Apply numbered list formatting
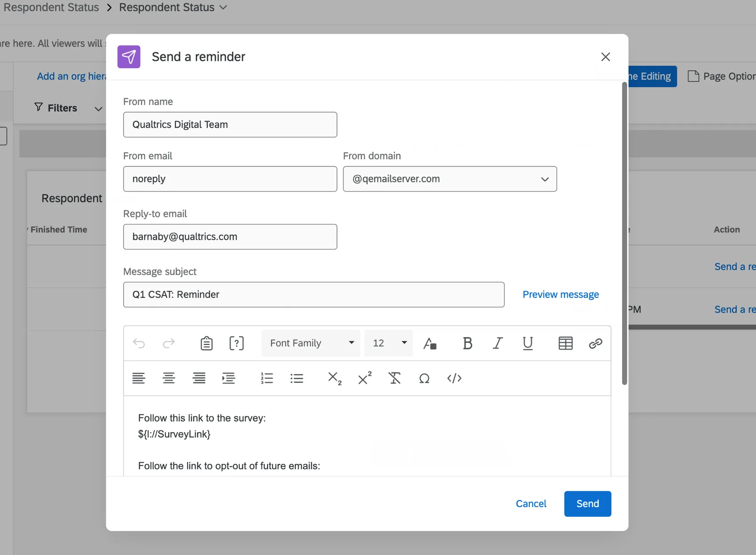 [267, 378]
